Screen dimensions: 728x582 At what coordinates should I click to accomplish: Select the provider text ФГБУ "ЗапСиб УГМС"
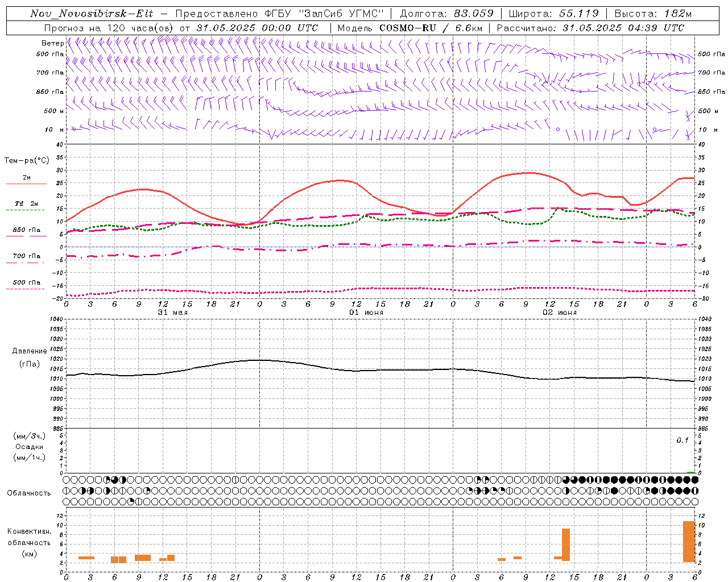coord(324,14)
